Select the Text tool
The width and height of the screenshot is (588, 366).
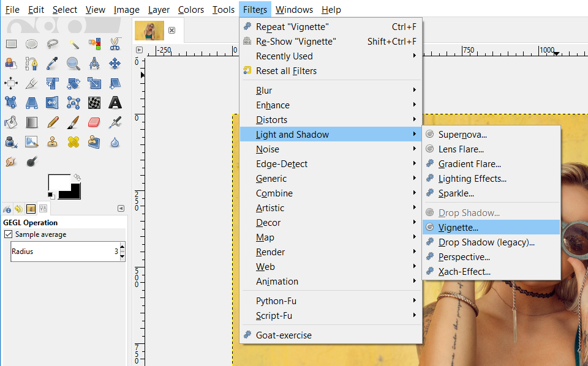[115, 103]
